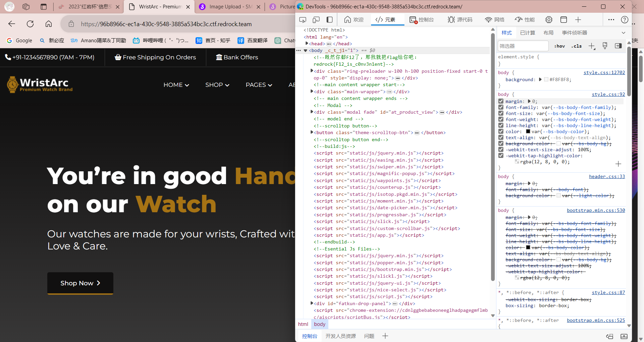Focus the styles filter (筛选器) input
The width and height of the screenshot is (644, 342).
[x=523, y=46]
